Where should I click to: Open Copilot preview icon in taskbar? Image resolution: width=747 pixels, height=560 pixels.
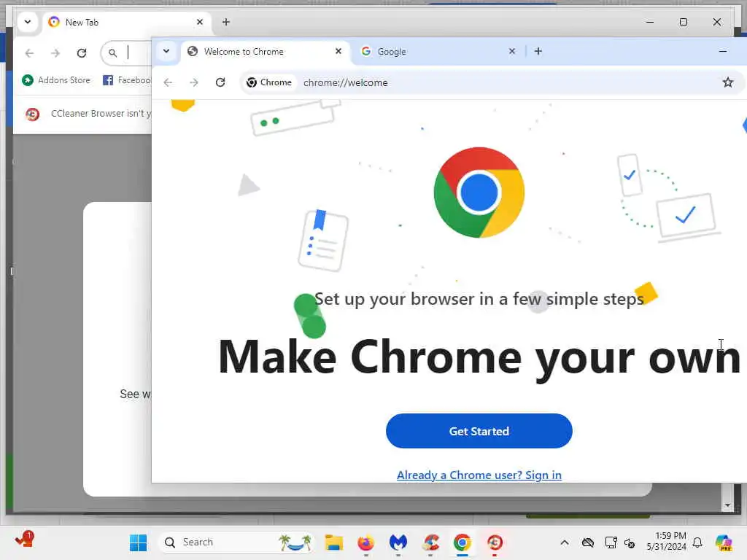(724, 542)
